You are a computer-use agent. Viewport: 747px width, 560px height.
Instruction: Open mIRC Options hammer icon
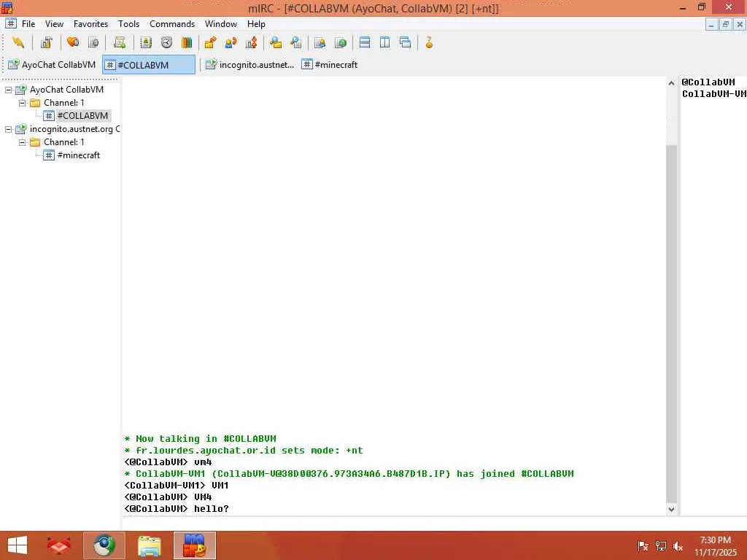coord(46,43)
